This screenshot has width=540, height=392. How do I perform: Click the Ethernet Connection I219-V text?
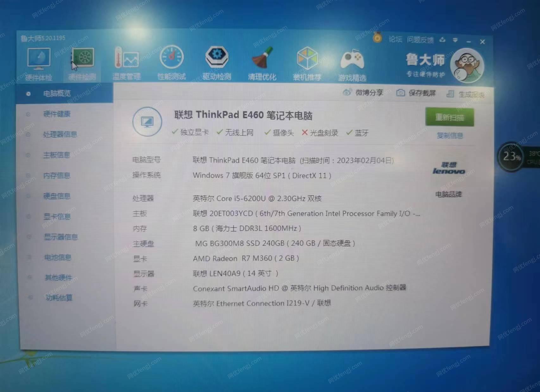click(262, 303)
